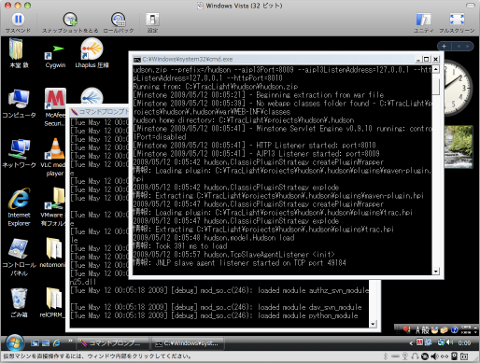Toggle the toolbar pill button in title bar
Image resolution: width=480 pixels, height=363 pixels.
click(470, 5)
